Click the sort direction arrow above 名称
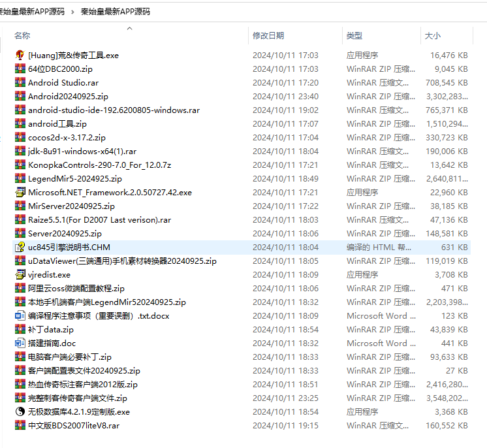 (x=129, y=28)
